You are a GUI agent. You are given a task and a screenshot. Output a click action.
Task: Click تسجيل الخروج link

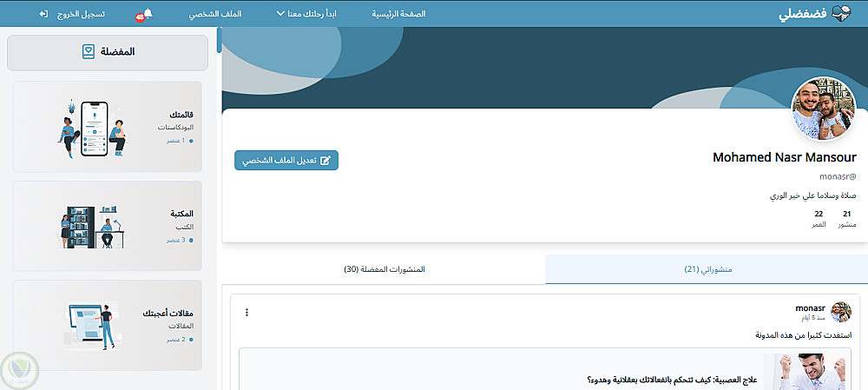coord(82,14)
